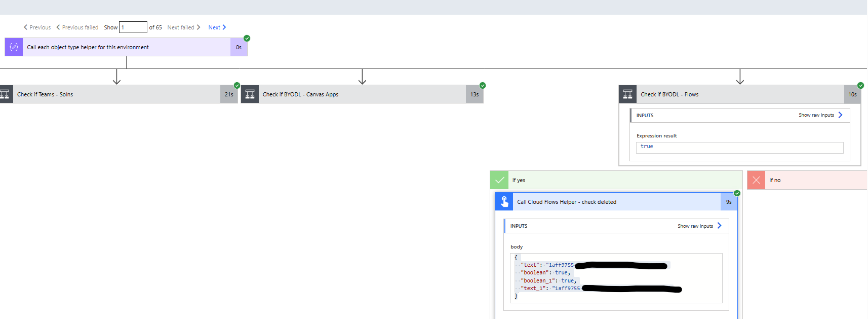Click the INPUTS heading of Check if BYODL - Flows

[645, 116]
